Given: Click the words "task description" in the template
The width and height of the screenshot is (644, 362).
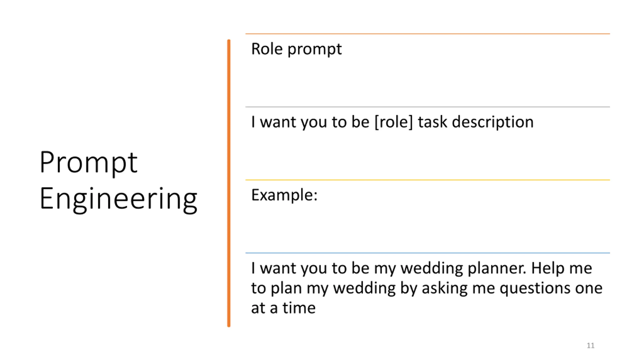Looking at the screenshot, I should point(475,122).
